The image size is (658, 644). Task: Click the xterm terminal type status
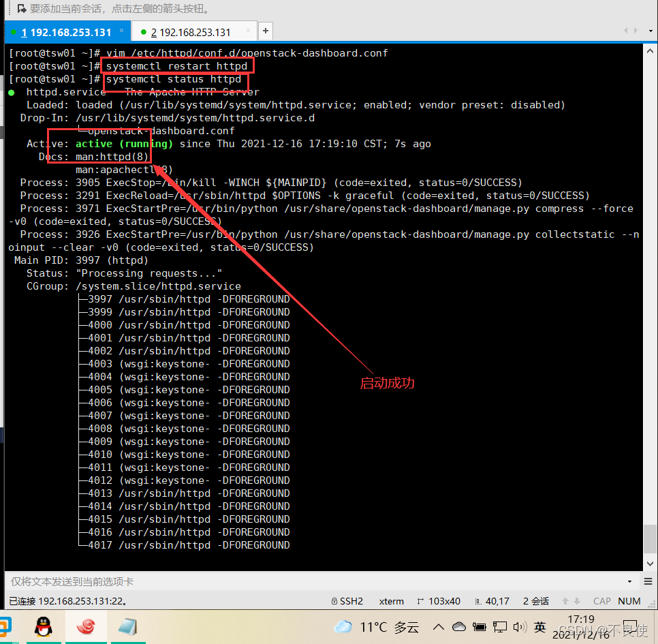[x=391, y=601]
